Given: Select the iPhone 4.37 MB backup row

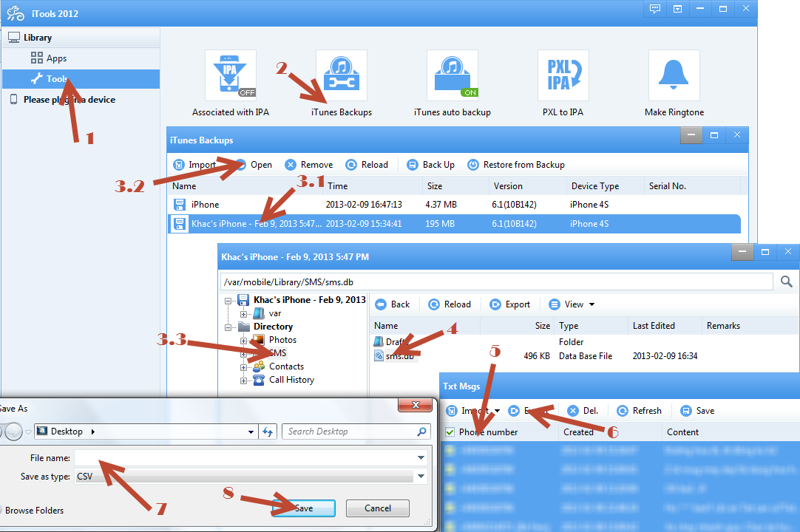Looking at the screenshot, I should tap(454, 205).
